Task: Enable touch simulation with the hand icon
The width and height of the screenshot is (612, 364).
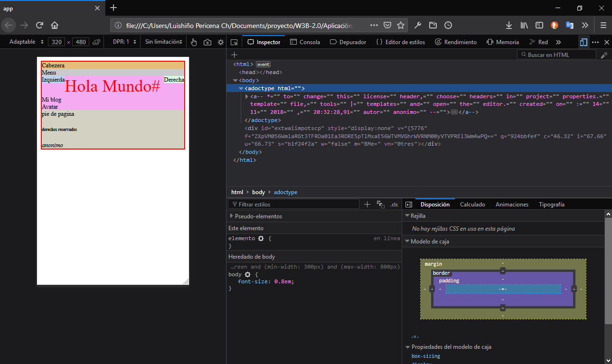Action: click(x=194, y=42)
